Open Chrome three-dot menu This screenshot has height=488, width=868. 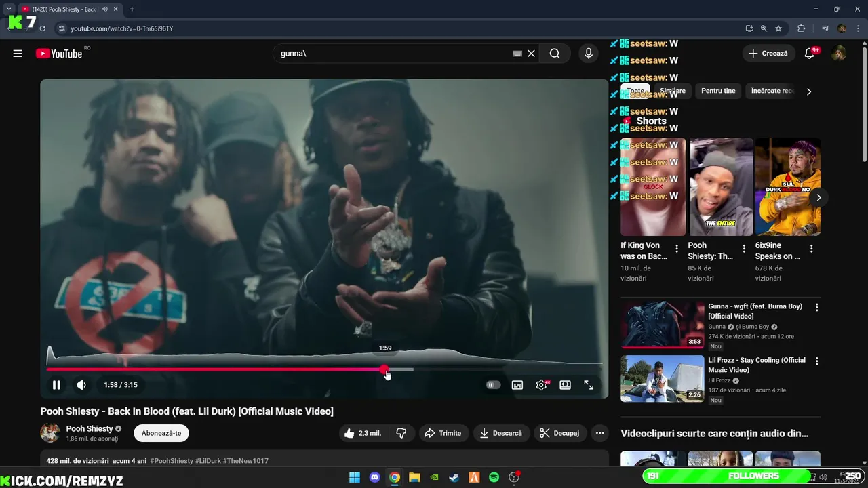[859, 28]
